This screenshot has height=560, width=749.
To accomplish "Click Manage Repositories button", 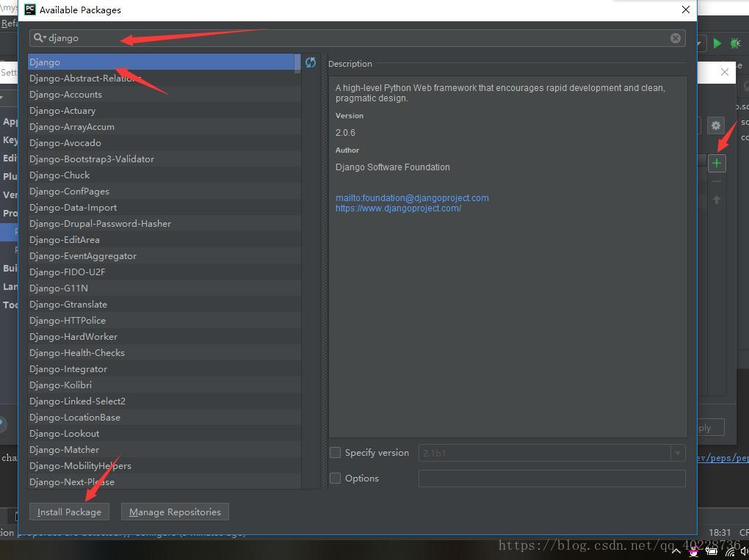I will coord(175,512).
